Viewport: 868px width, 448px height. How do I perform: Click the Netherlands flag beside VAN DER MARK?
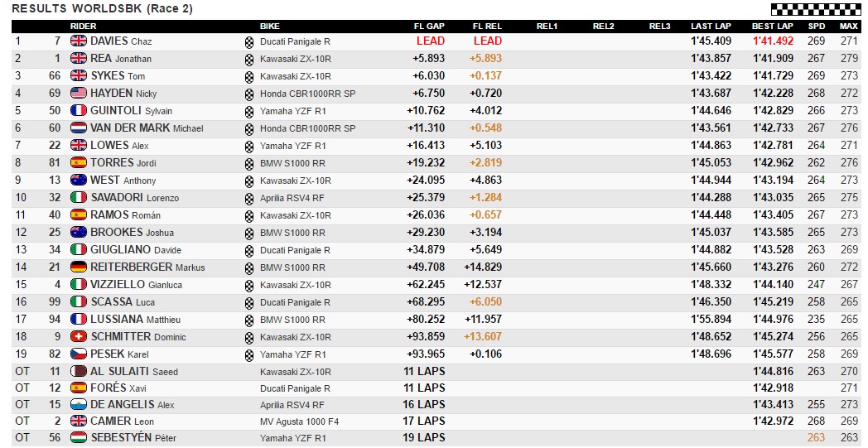click(x=79, y=128)
